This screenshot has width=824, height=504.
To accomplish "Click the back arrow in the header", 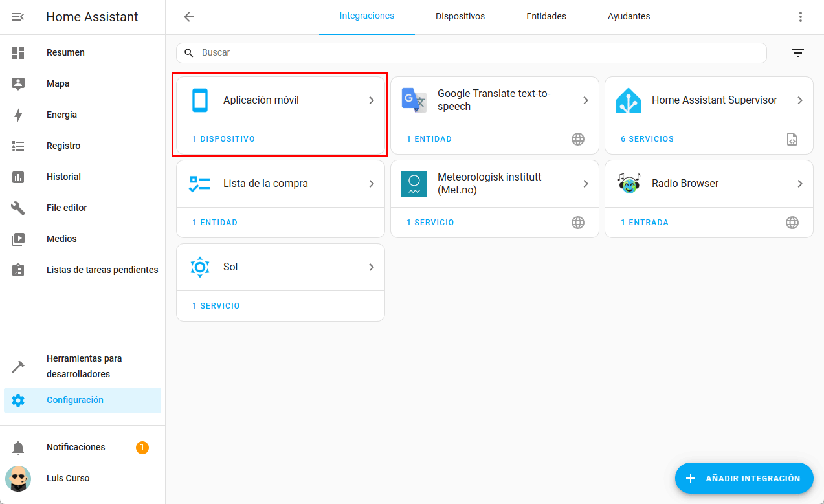I will pos(189,17).
